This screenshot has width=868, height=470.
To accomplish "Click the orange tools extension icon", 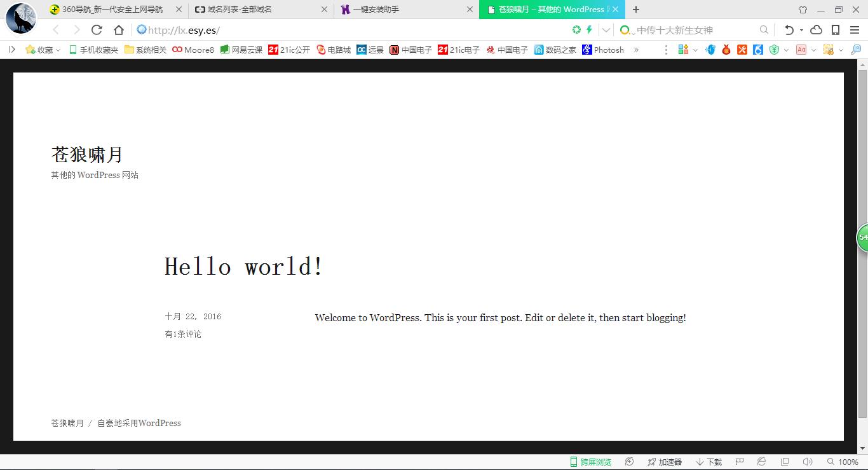I will tap(742, 50).
